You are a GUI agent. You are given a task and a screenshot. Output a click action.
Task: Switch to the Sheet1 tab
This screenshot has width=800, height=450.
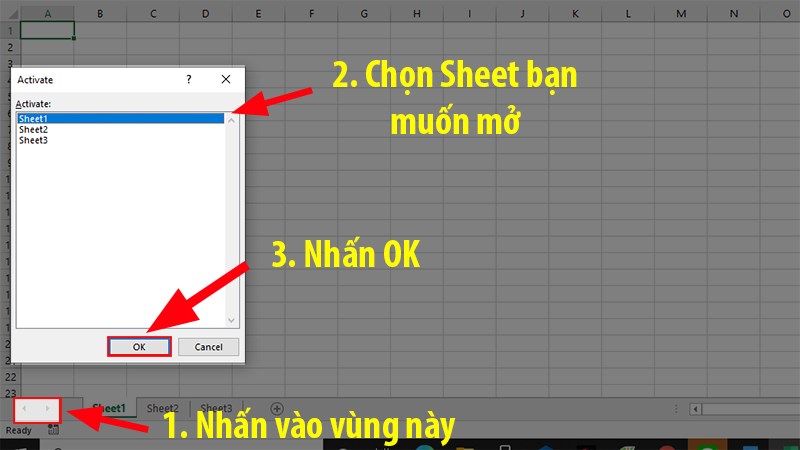[109, 408]
